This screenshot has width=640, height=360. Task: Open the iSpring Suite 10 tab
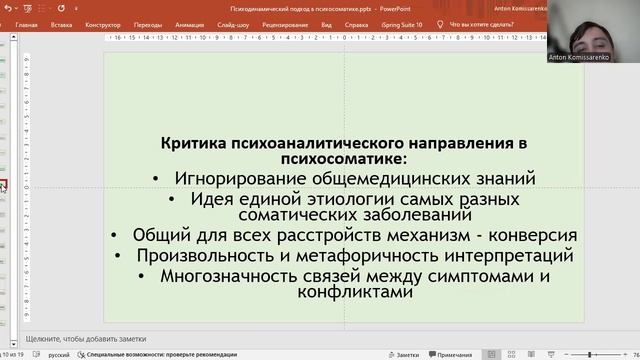402,25
